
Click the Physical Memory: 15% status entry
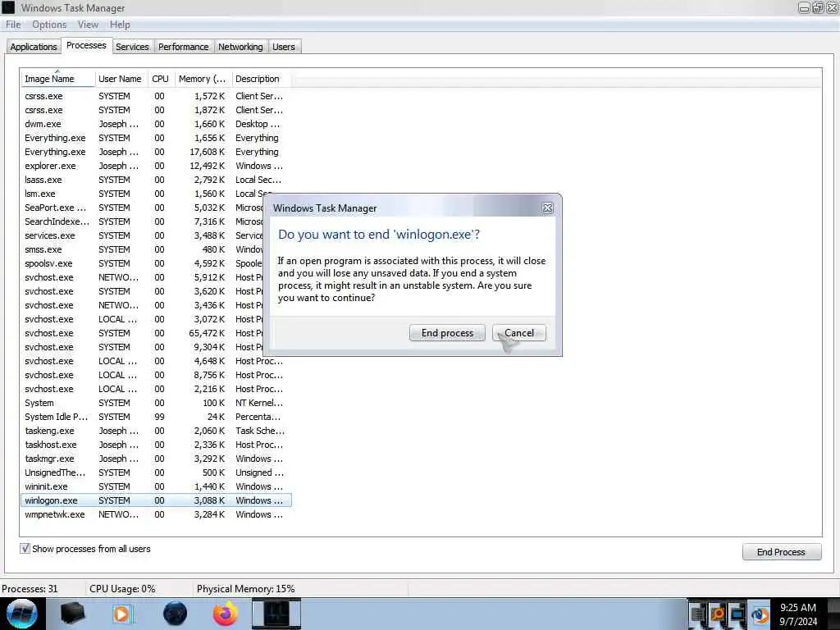coord(245,589)
